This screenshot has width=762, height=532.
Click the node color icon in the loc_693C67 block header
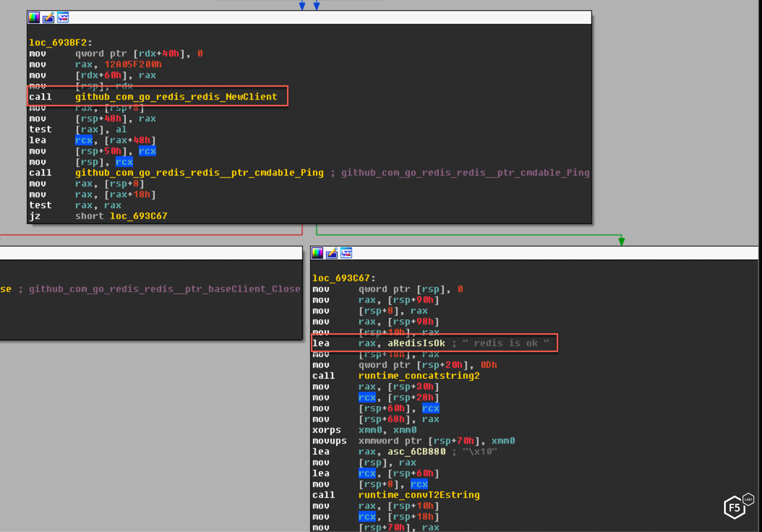point(317,253)
